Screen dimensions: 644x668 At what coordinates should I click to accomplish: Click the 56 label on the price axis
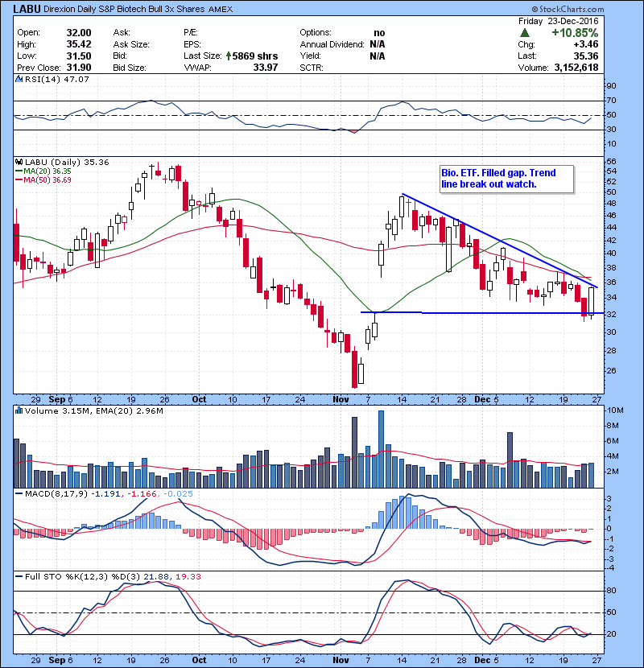tap(611, 162)
